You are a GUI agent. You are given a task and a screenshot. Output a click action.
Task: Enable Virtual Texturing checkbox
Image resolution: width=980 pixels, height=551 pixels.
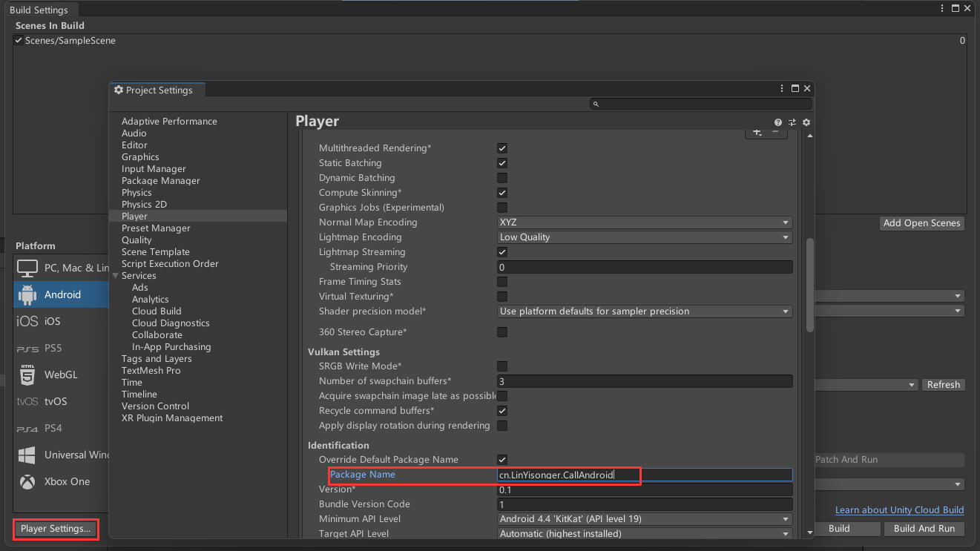pos(502,297)
